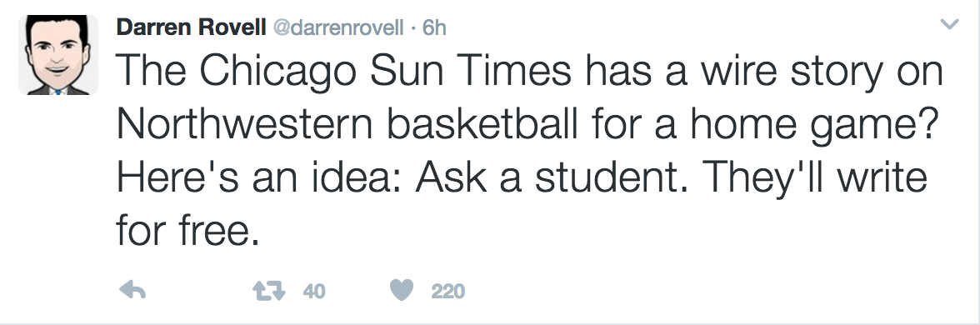Expand the tweet options chevron menu

pos(949,25)
